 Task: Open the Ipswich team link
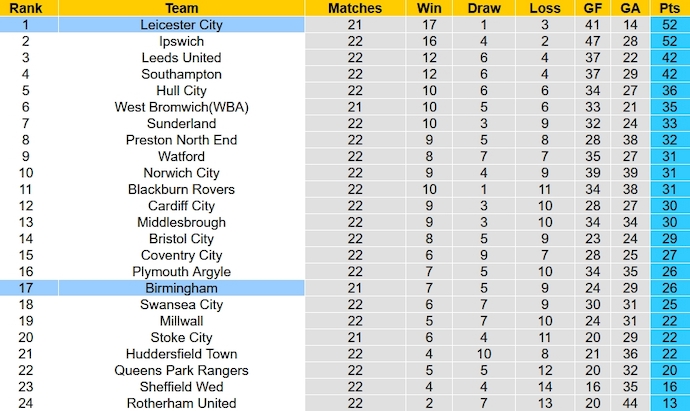[x=181, y=41]
